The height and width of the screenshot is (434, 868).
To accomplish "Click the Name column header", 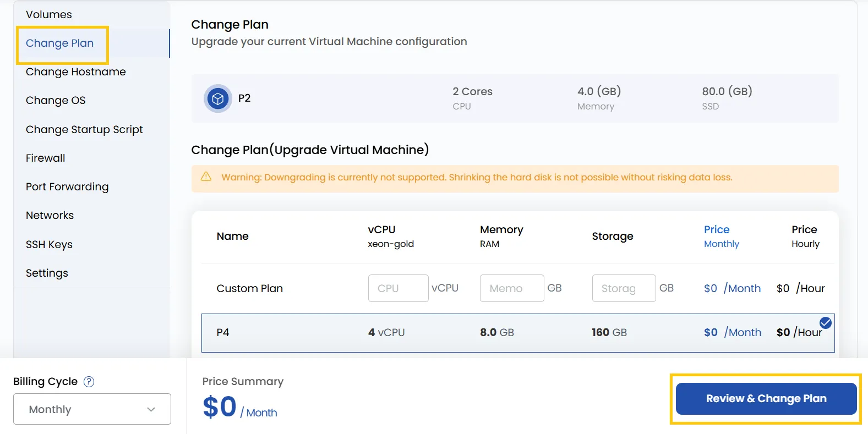I will click(233, 236).
